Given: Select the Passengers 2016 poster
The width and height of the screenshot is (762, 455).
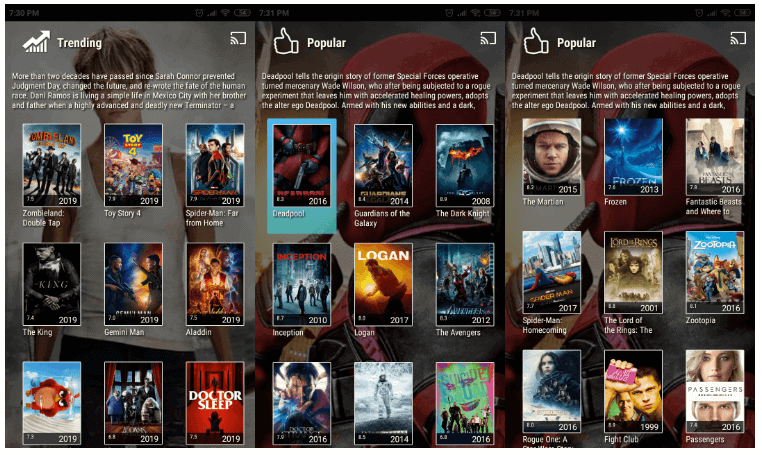Looking at the screenshot, I should point(715,391).
